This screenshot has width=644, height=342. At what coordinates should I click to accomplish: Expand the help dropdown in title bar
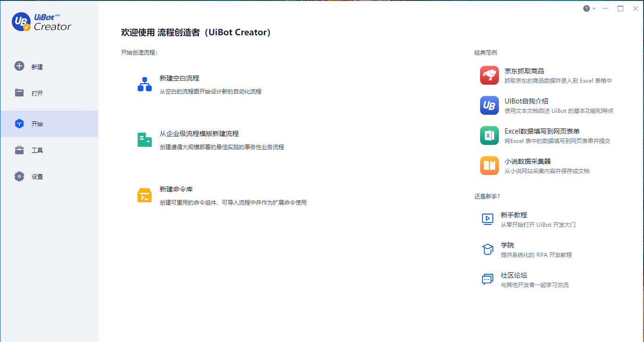point(589,8)
